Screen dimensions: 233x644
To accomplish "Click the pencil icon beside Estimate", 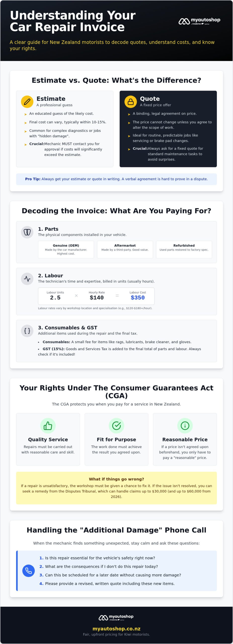I will click(27, 102).
